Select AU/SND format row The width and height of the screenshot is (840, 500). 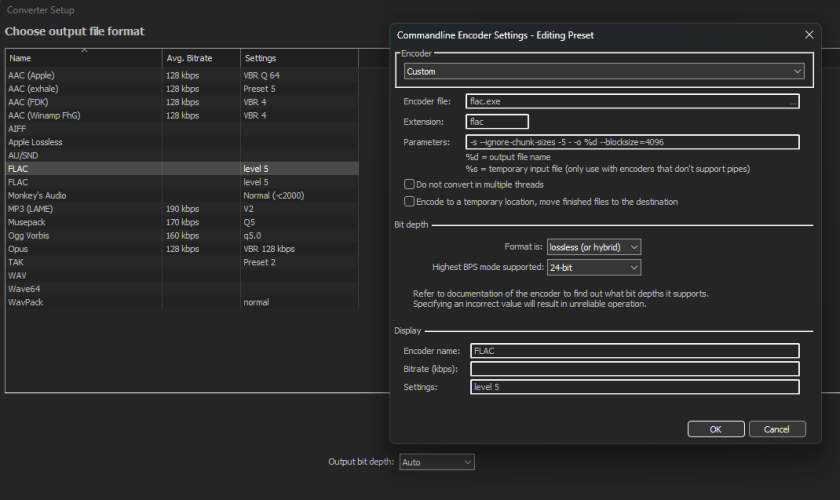182,156
